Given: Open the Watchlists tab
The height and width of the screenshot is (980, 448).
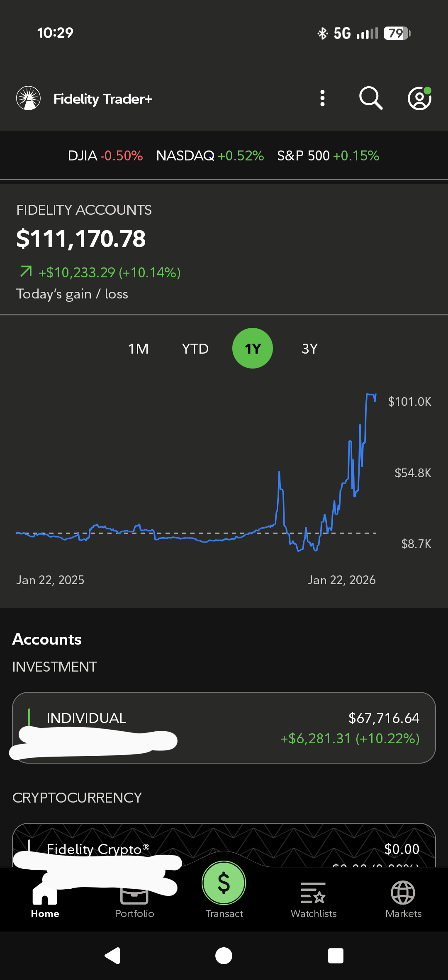Looking at the screenshot, I should tap(314, 900).
